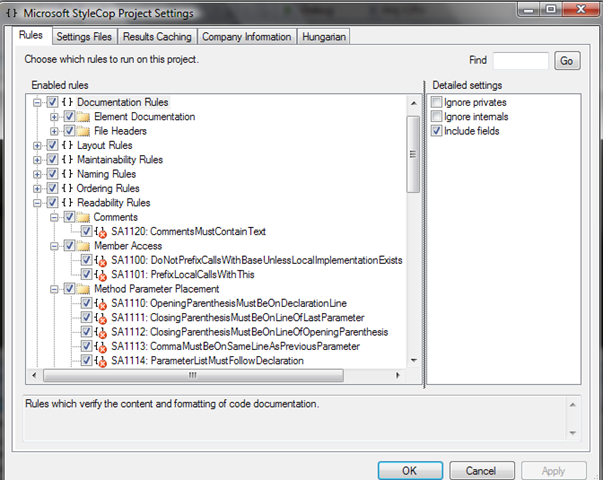Uncheck the Layout Rules checkbox
603x480 pixels.
(x=52, y=145)
